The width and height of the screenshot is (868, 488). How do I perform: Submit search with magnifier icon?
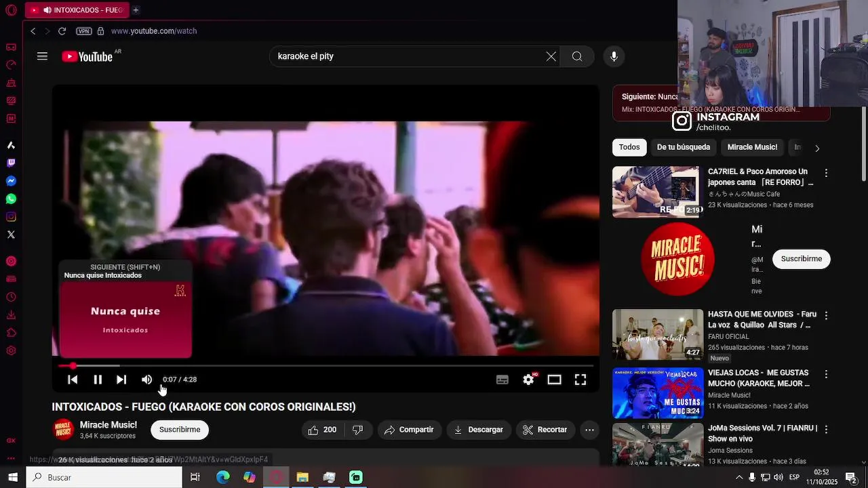[x=577, y=57]
